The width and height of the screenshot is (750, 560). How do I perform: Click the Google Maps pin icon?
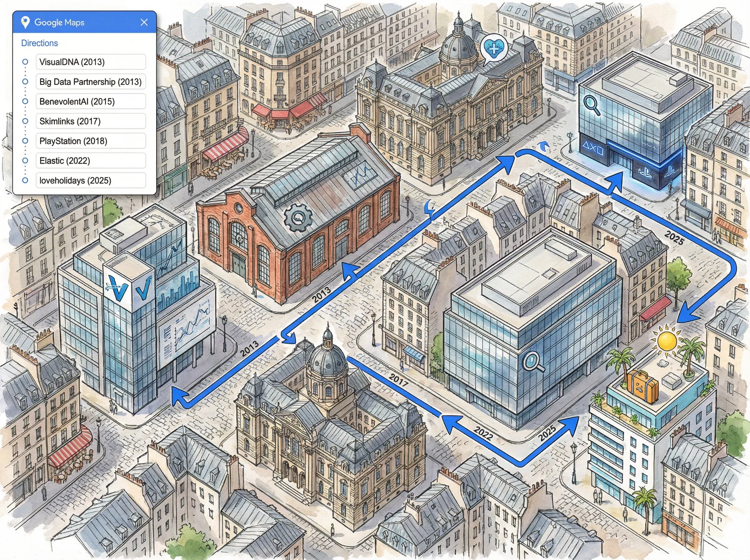(25, 22)
